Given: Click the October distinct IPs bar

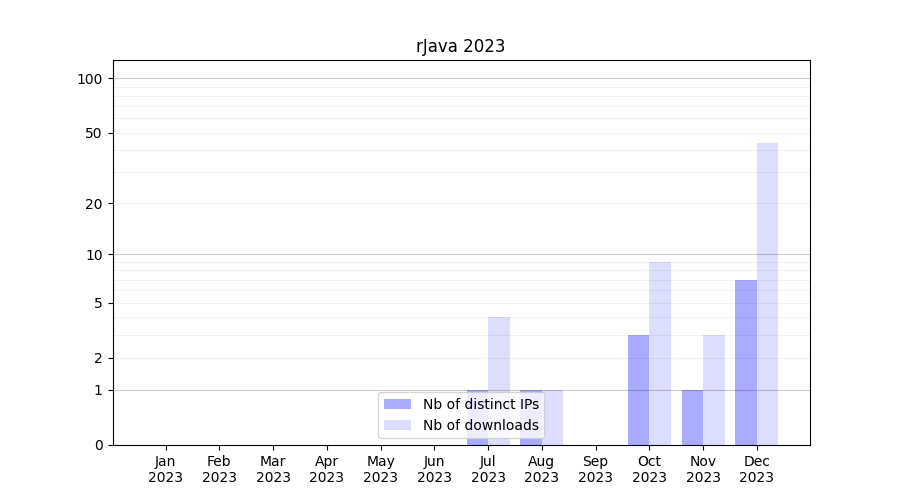Looking at the screenshot, I should coord(638,390).
